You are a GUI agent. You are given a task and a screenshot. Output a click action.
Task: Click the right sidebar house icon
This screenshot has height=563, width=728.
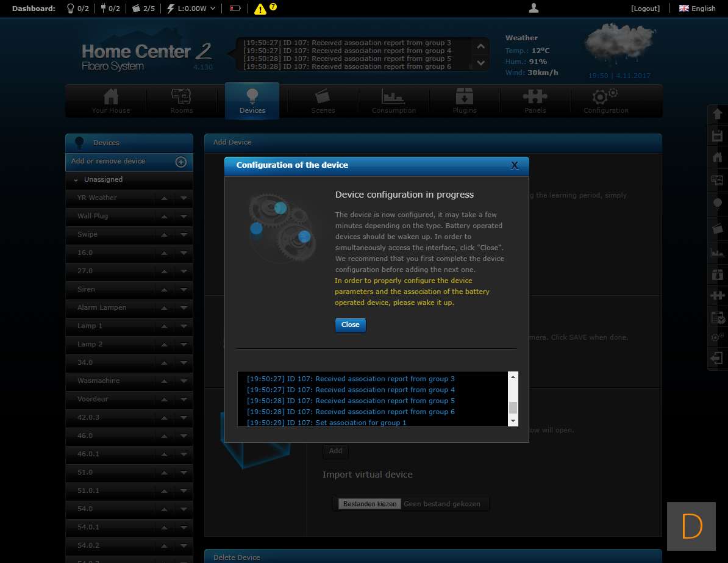(717, 157)
